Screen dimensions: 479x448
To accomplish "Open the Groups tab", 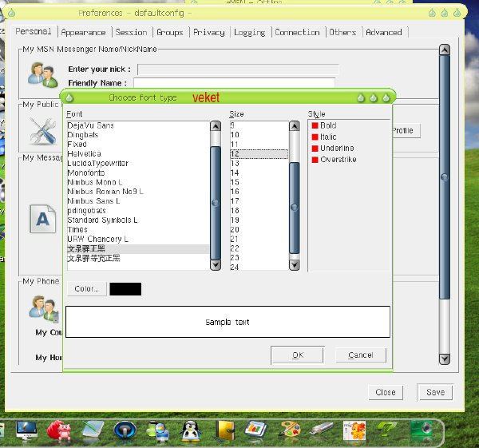I will [170, 33].
